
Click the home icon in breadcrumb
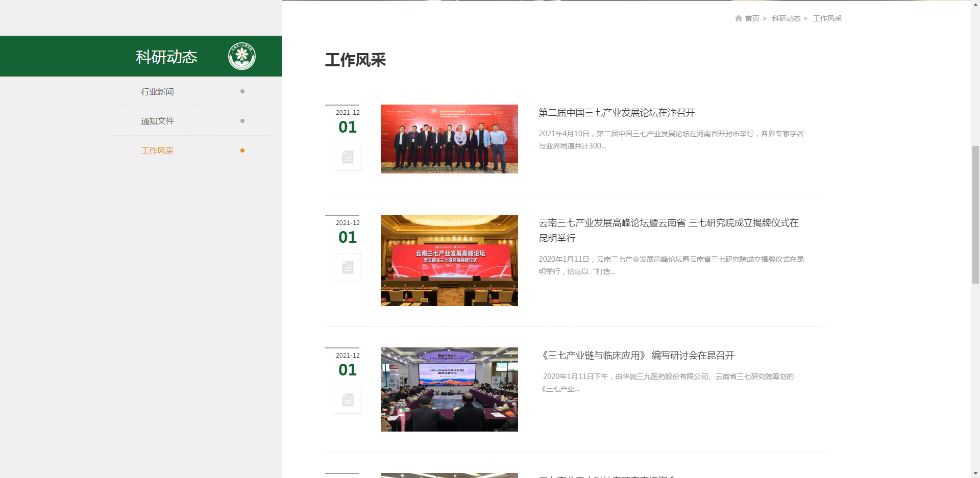pyautogui.click(x=738, y=18)
